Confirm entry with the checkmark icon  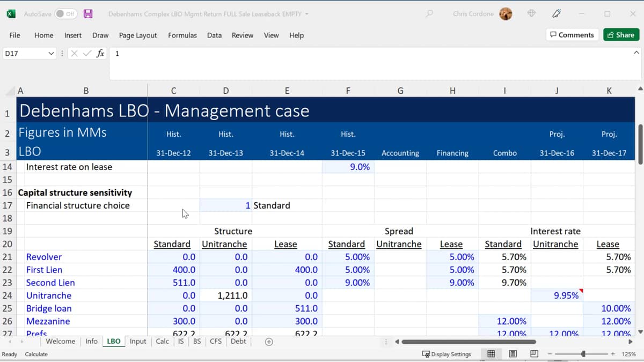pyautogui.click(x=87, y=54)
